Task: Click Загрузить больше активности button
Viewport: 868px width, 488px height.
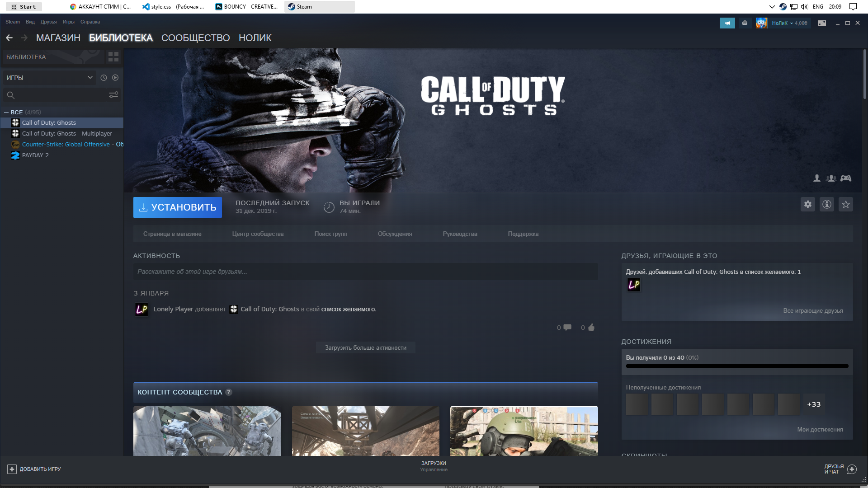Action: [x=366, y=348]
